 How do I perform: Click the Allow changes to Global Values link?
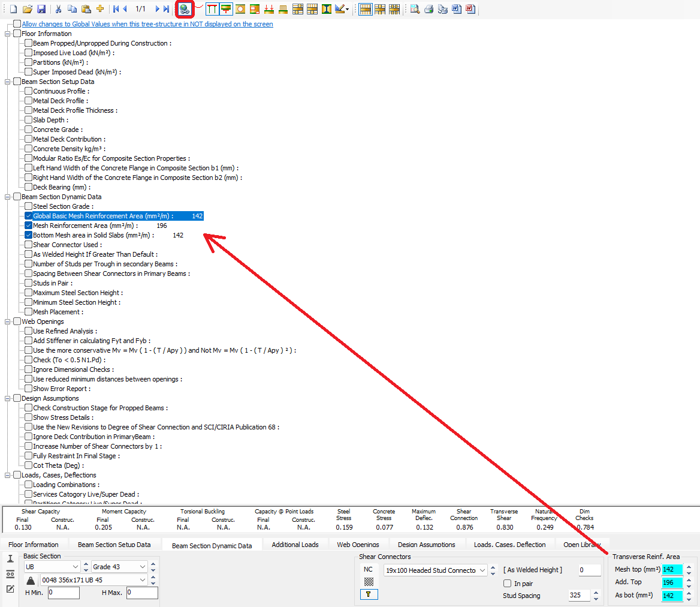(147, 24)
